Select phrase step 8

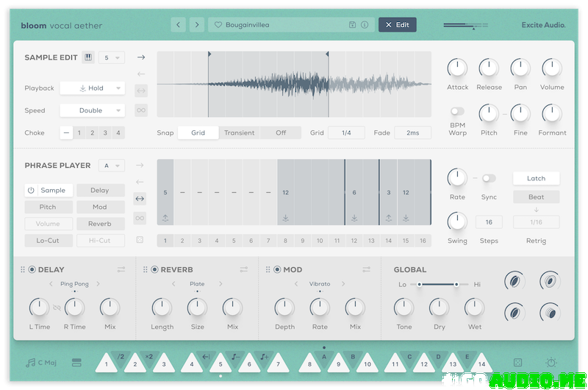[x=285, y=241]
